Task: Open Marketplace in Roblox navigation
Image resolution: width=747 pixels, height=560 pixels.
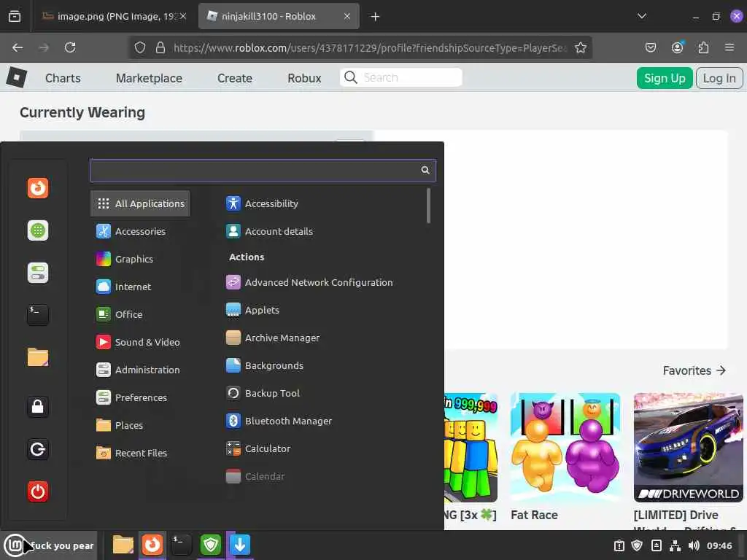Action: [149, 78]
